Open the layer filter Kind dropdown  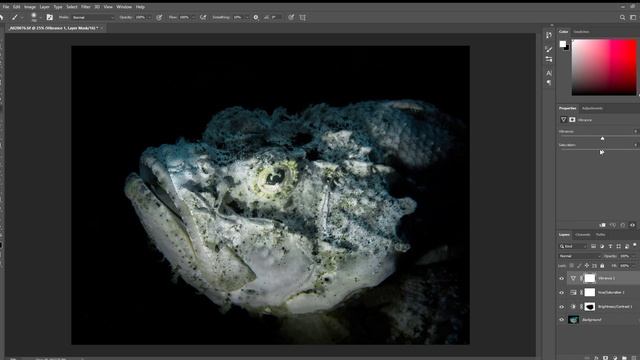(x=573, y=246)
